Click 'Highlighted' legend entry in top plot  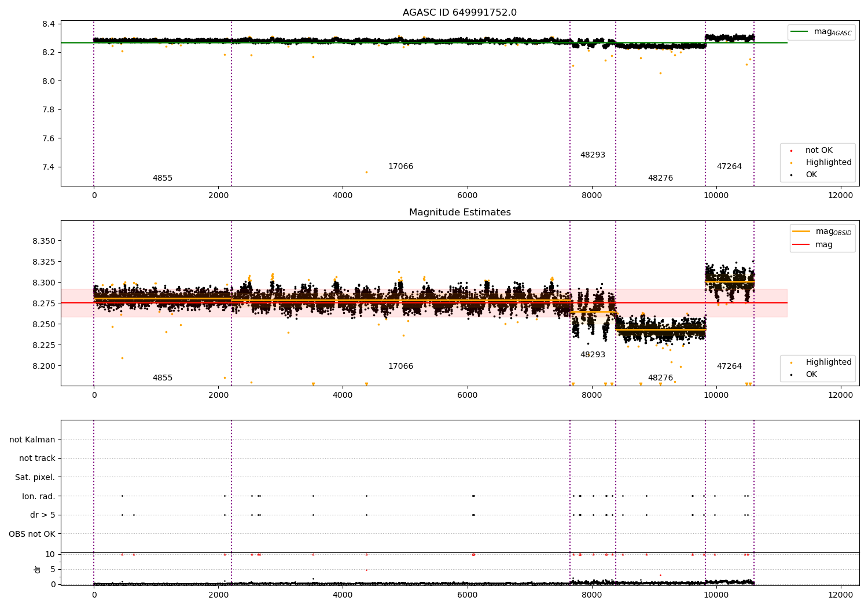point(829,163)
